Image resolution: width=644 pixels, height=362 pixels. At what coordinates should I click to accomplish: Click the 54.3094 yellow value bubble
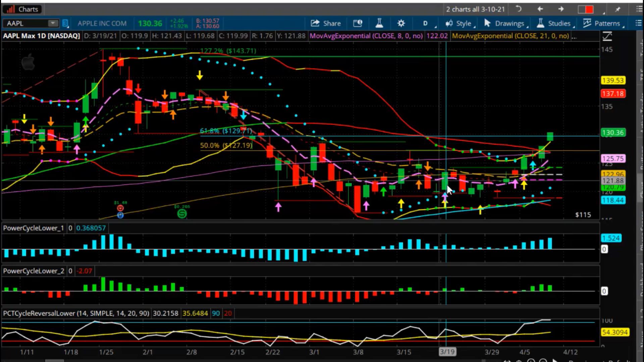[615, 332]
